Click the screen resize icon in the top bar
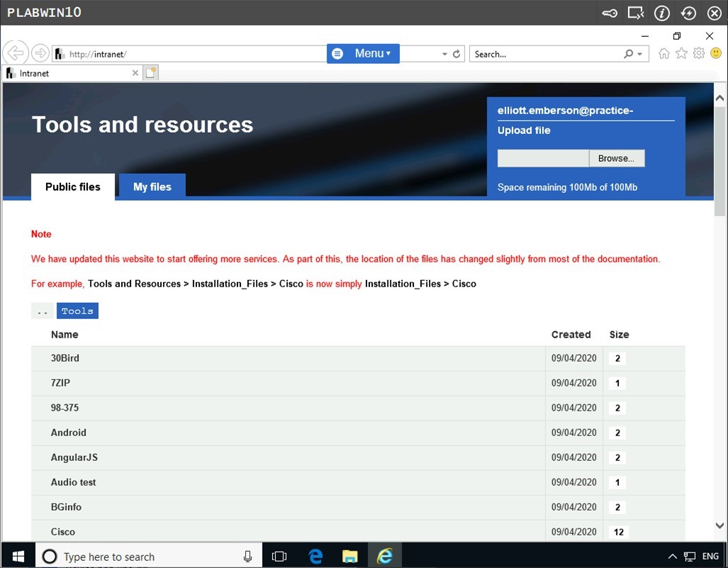This screenshot has height=568, width=728. click(636, 13)
